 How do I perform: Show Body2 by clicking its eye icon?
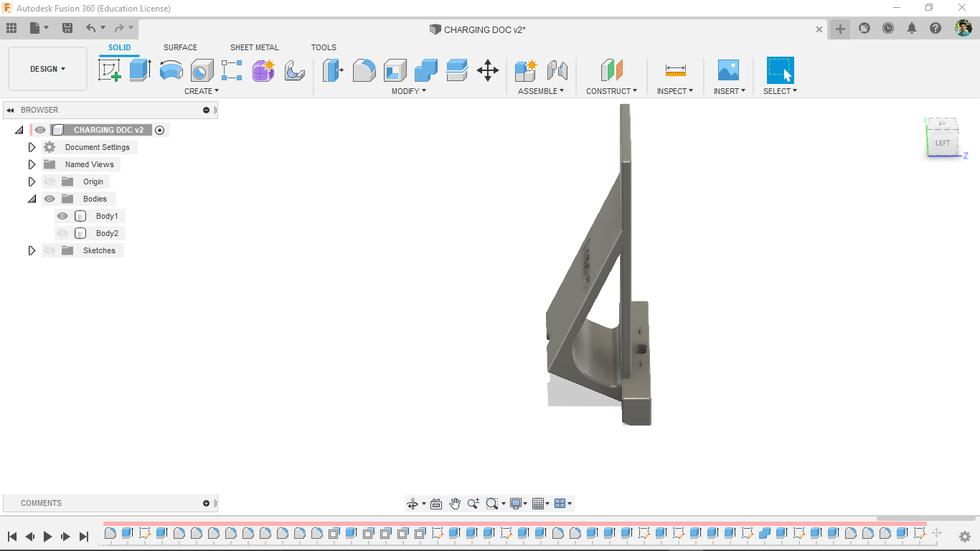click(62, 232)
